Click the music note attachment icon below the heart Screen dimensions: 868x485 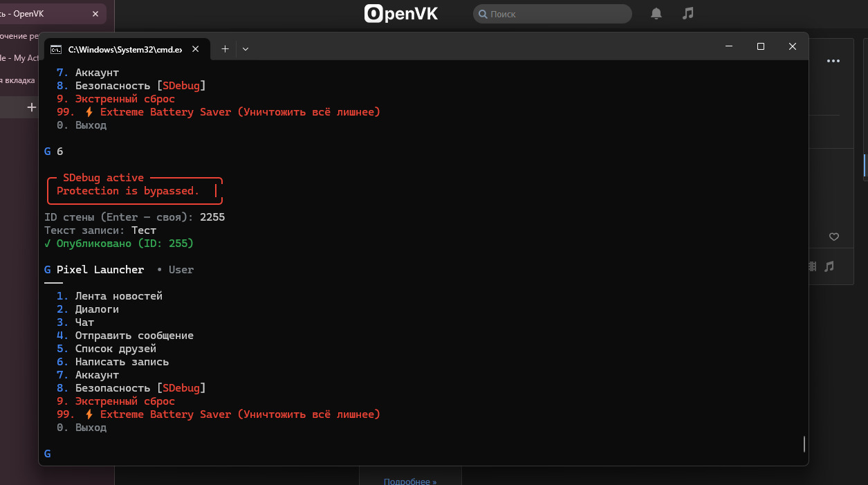coord(829,266)
